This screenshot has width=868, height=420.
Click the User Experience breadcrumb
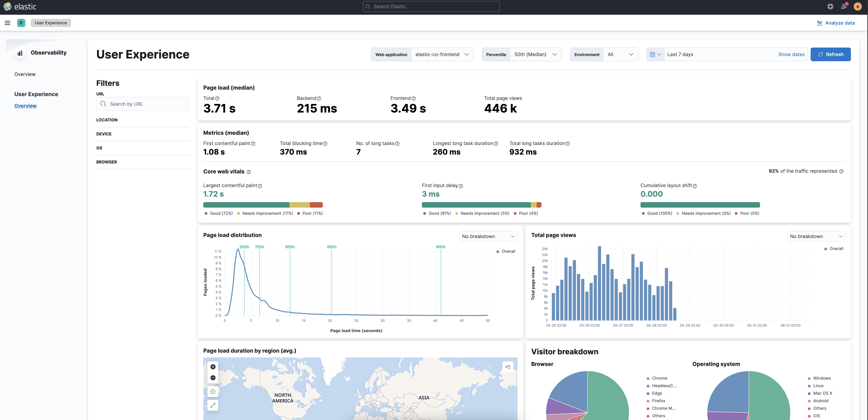point(51,23)
